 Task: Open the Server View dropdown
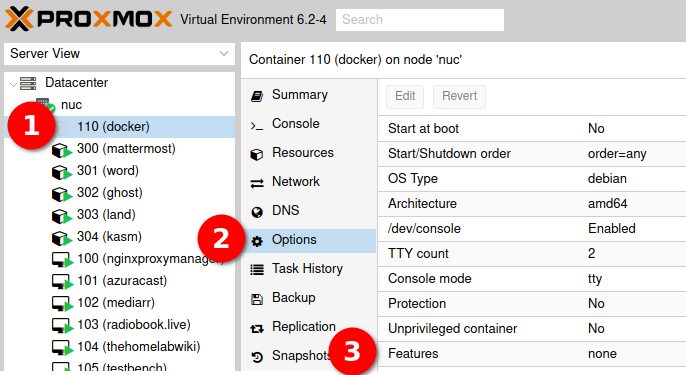pyautogui.click(x=119, y=54)
